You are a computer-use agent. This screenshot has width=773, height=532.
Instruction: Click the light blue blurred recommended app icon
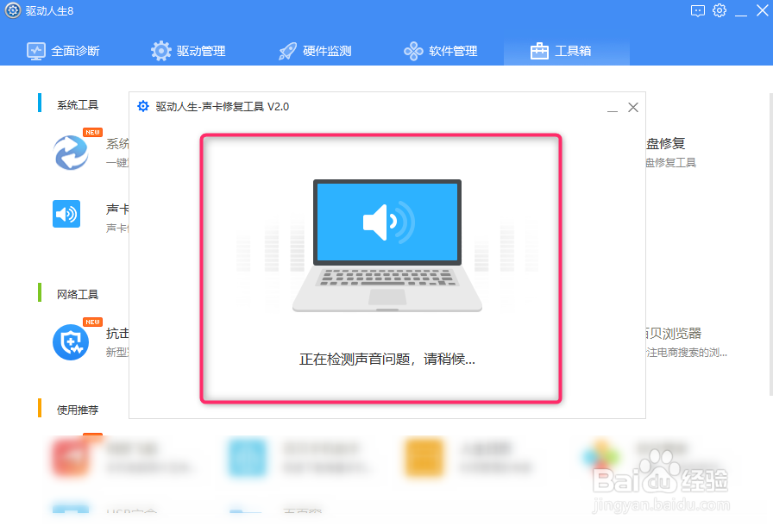coord(247,458)
